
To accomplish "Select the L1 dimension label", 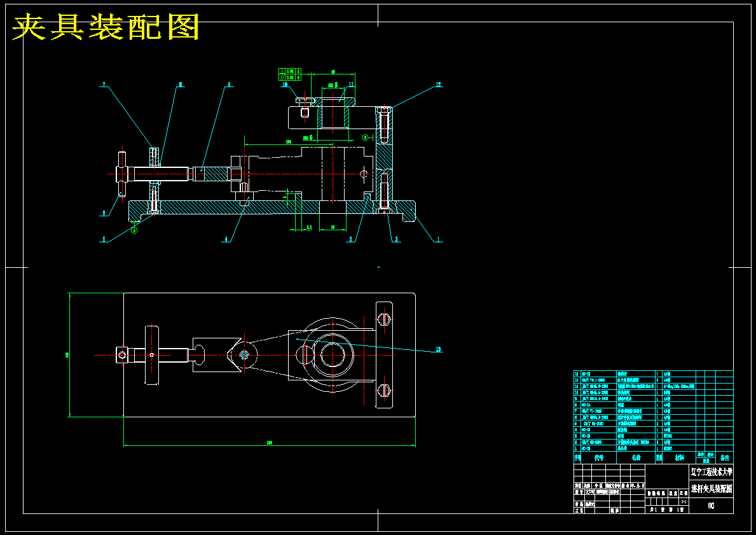I will [x=310, y=226].
